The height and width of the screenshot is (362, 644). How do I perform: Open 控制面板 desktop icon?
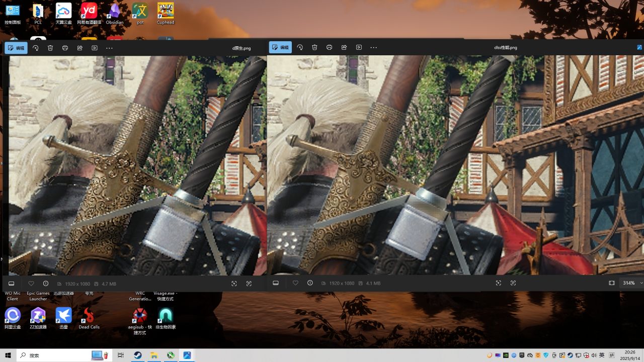13,14
